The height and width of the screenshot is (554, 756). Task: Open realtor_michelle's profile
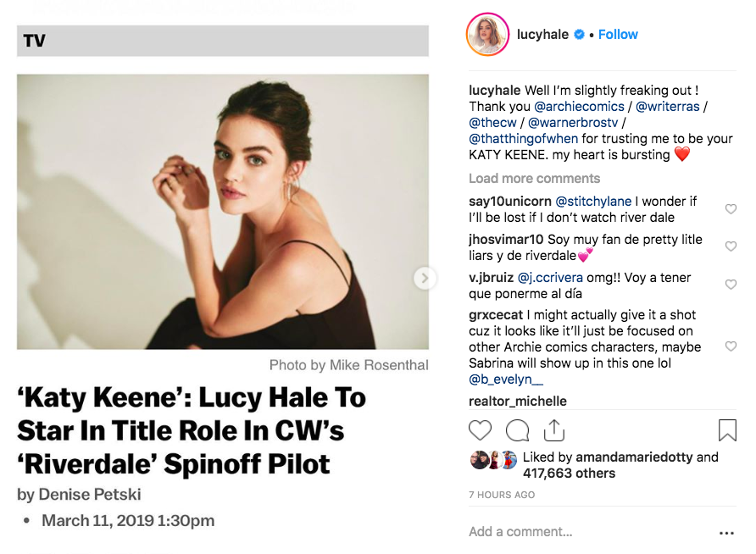tap(518, 401)
